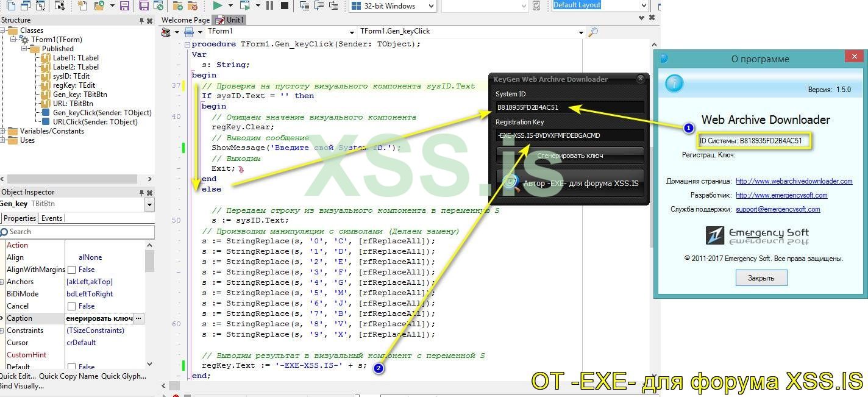Click the Object Inspector Search field
The width and height of the screenshot is (868, 397).
[x=77, y=232]
